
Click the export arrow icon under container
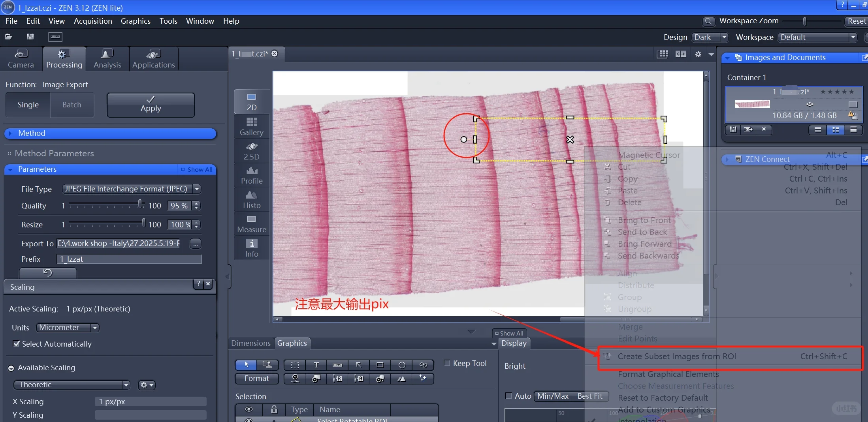[748, 129]
